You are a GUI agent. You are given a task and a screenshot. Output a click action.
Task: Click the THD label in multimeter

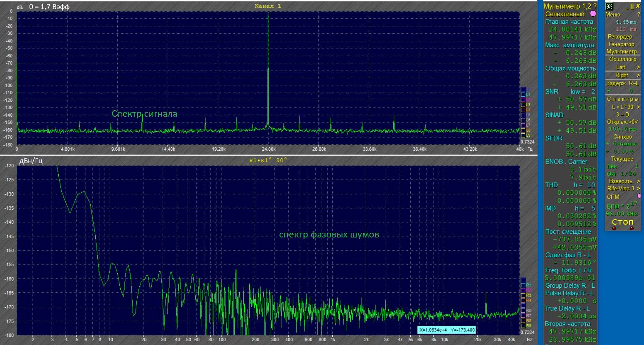click(x=551, y=185)
